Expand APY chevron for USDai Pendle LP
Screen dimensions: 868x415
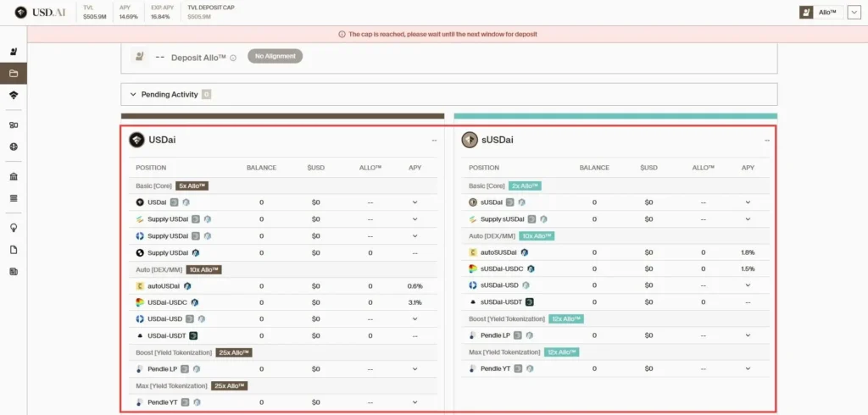coord(415,369)
